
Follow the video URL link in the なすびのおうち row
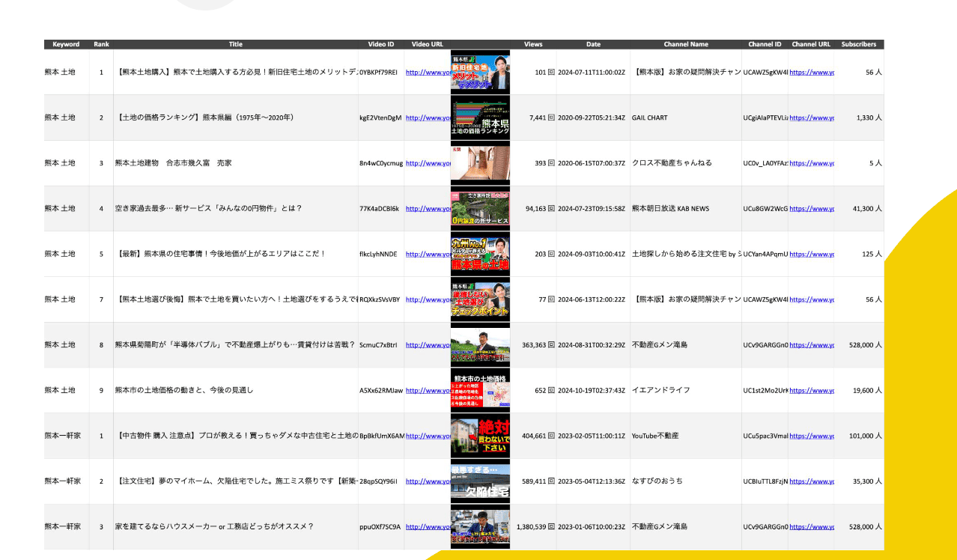(x=428, y=481)
